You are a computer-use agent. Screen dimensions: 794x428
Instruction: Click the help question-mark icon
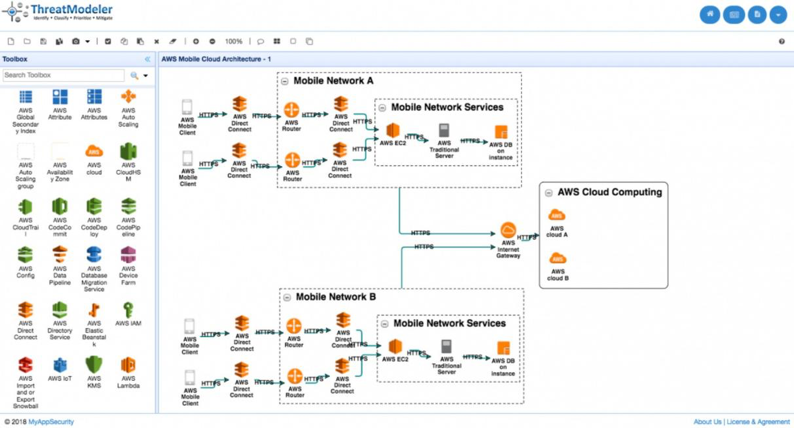click(x=781, y=42)
